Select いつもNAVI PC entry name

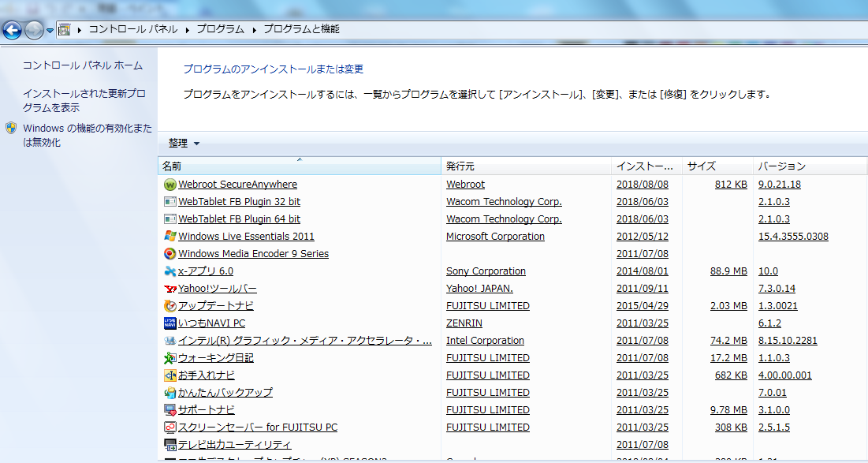click(x=211, y=323)
